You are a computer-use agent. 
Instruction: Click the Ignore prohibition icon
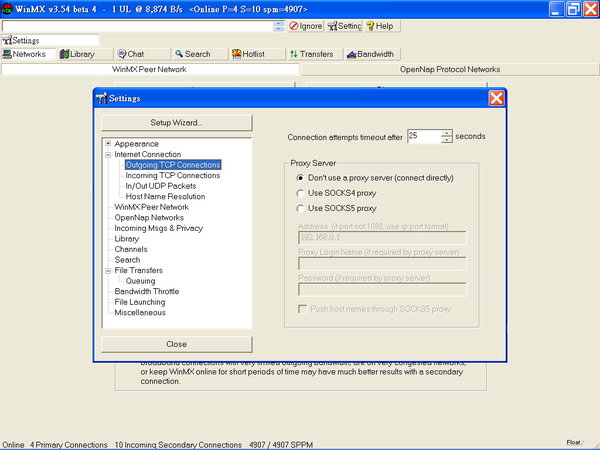(x=294, y=26)
